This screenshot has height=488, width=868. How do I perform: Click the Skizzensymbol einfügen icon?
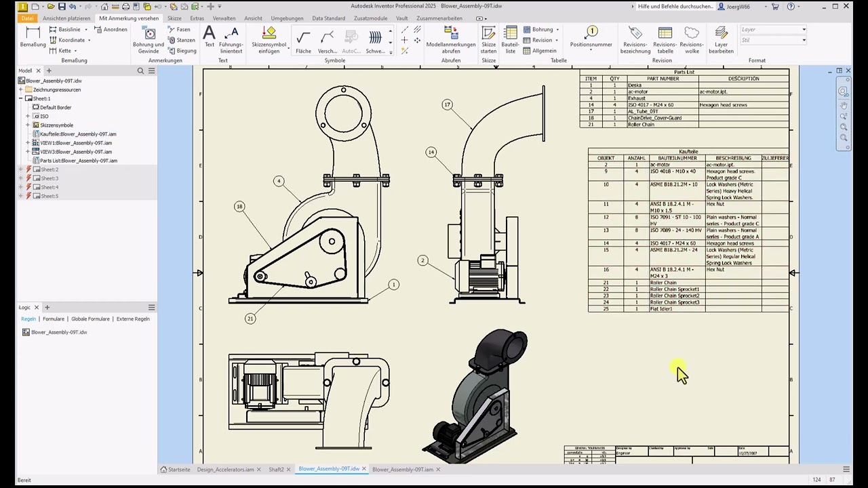pyautogui.click(x=269, y=41)
